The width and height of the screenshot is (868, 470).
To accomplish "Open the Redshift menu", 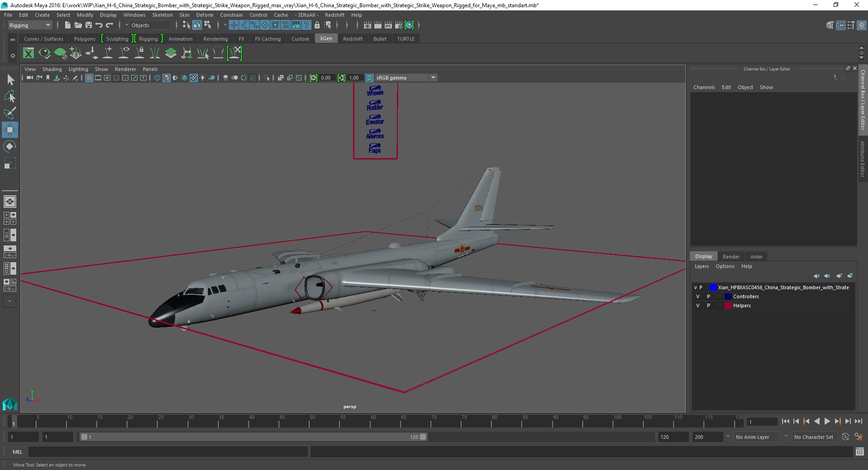I will coord(335,15).
